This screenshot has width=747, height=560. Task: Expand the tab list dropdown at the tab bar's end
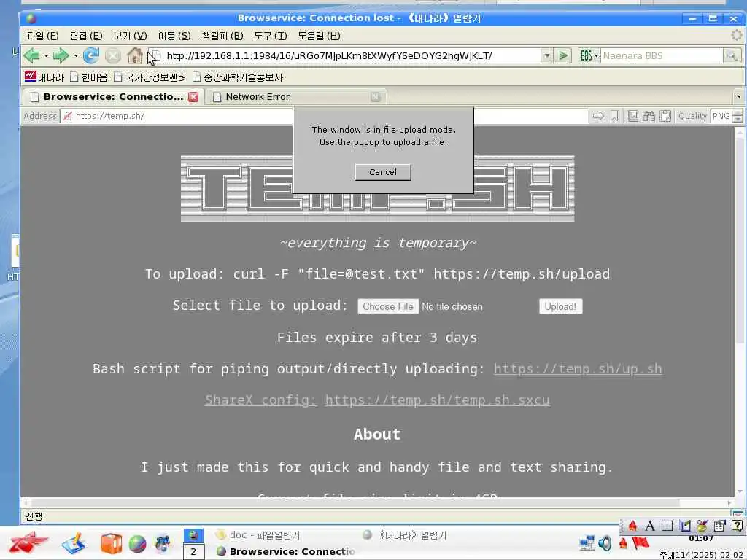click(739, 96)
